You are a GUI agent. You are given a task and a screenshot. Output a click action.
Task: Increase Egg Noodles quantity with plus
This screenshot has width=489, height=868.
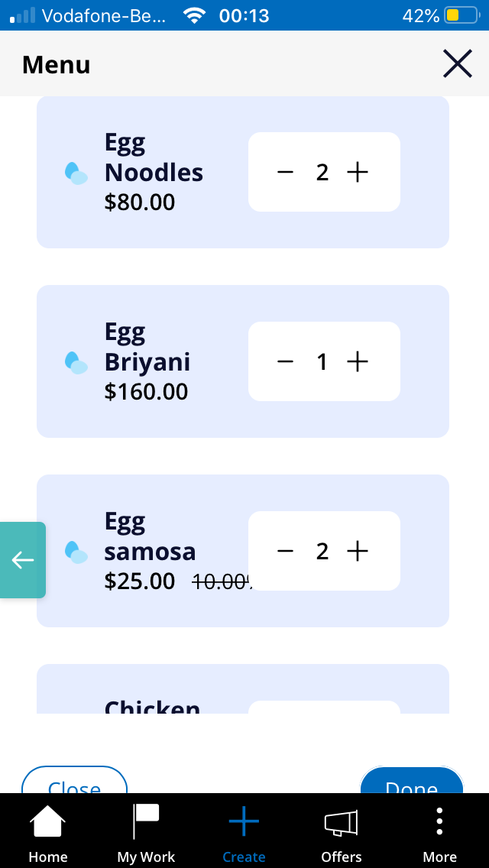tap(357, 173)
